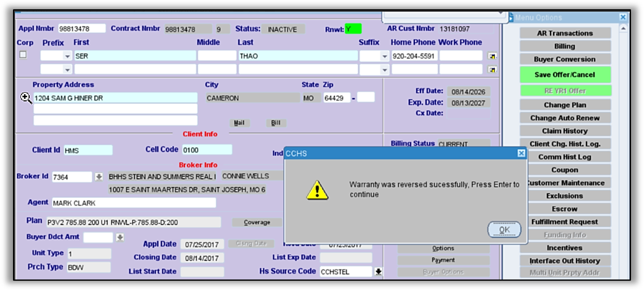644x290 pixels.
Task: Open the Buyer Ddct Amt lookup arrow
Action: click(120, 237)
